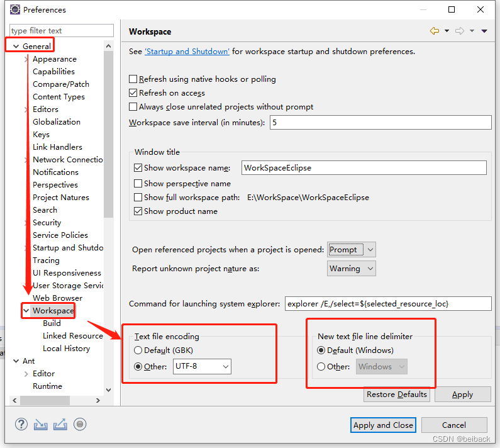The height and width of the screenshot is (448, 500).
Task: Click the tree horizontal scroll left arrow
Action: point(14,400)
